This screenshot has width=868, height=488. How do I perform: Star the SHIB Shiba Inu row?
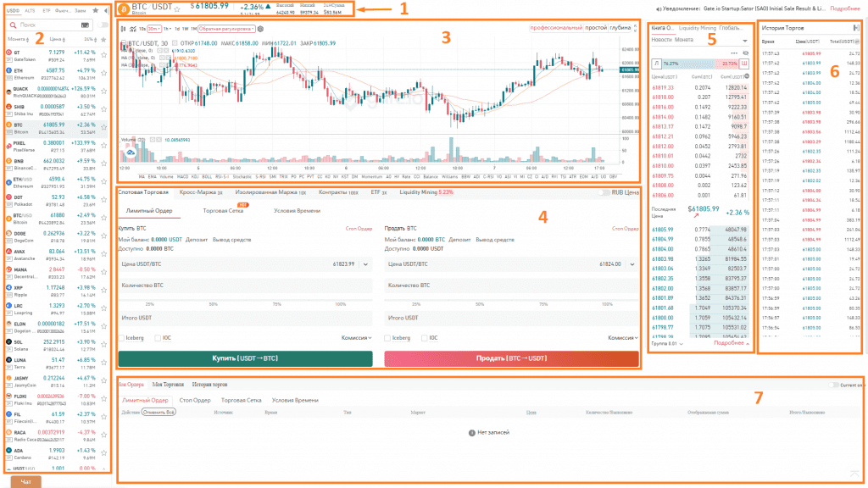point(103,109)
